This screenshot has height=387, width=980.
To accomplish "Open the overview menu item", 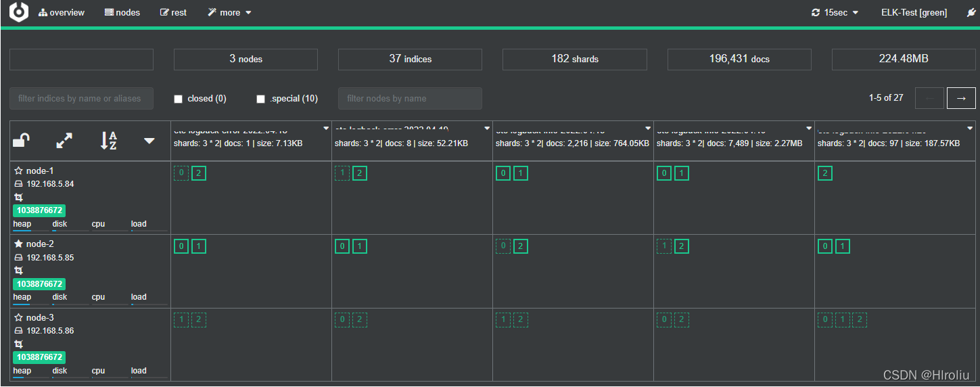I will pyautogui.click(x=62, y=13).
